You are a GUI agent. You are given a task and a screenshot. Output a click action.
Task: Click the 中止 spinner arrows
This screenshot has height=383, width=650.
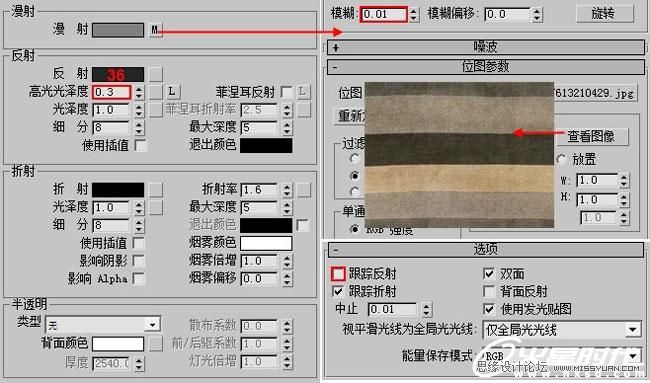click(x=427, y=309)
